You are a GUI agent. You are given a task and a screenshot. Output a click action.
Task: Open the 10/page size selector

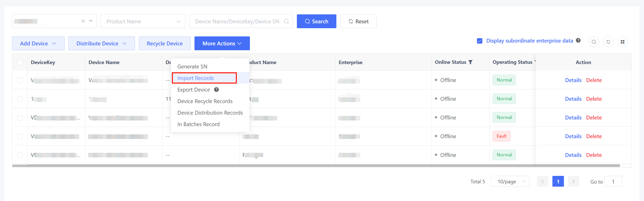tap(510, 181)
